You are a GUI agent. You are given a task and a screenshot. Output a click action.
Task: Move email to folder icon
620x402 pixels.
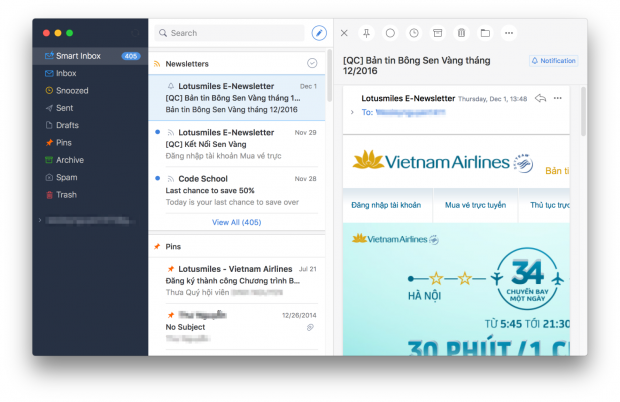coord(485,33)
